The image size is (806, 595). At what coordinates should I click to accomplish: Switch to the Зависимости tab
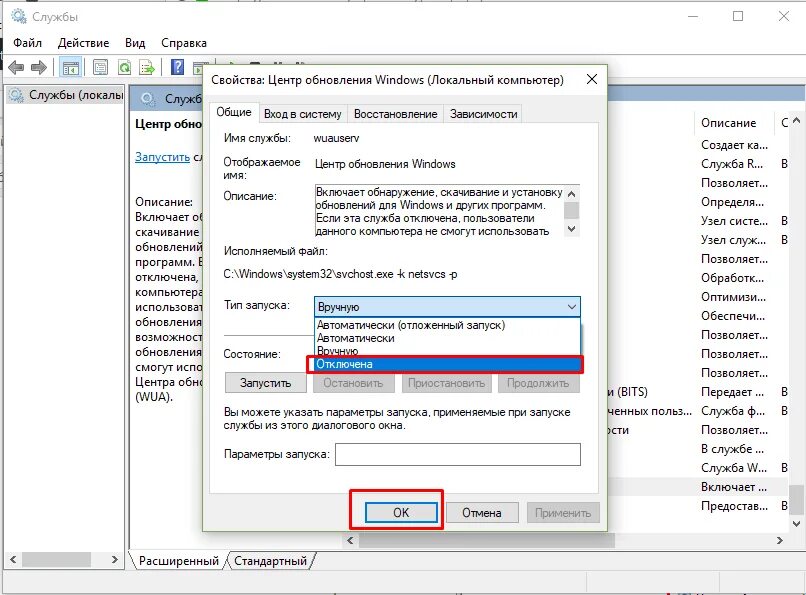point(484,114)
